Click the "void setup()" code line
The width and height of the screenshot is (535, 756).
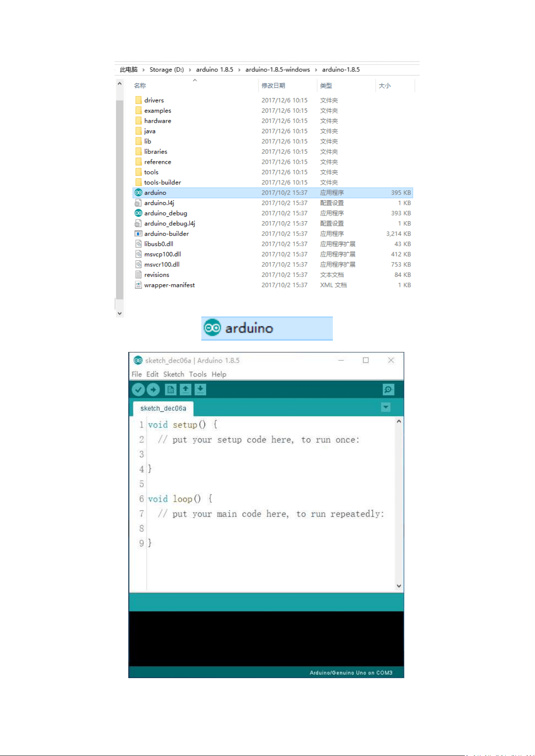pos(183,425)
